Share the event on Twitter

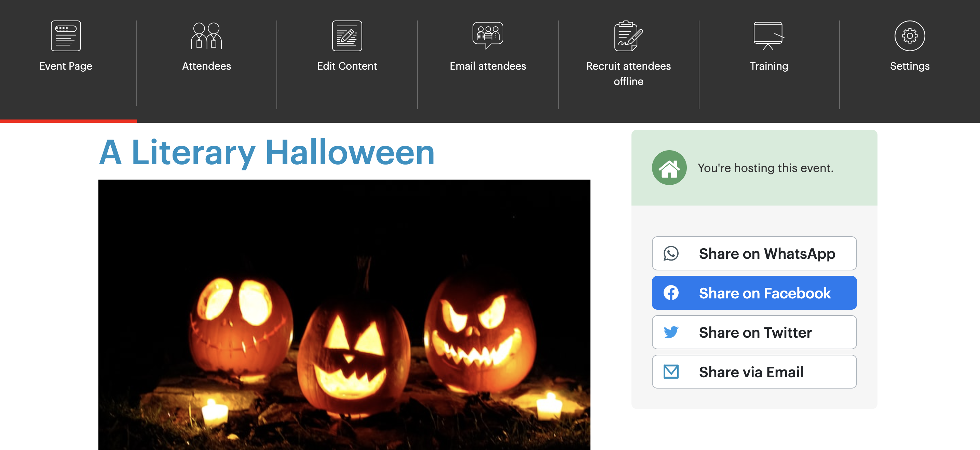coord(754,332)
